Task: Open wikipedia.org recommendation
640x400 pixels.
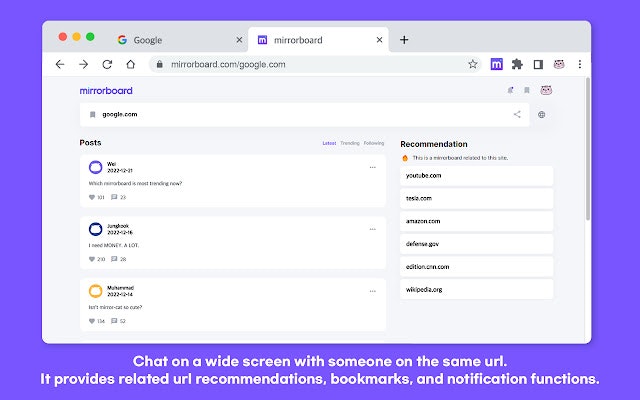Action: click(476, 290)
